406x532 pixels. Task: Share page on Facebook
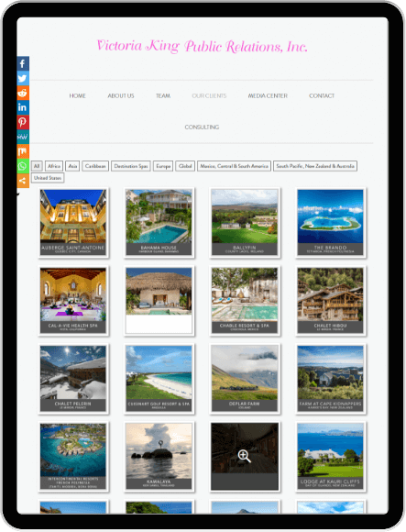(x=23, y=64)
